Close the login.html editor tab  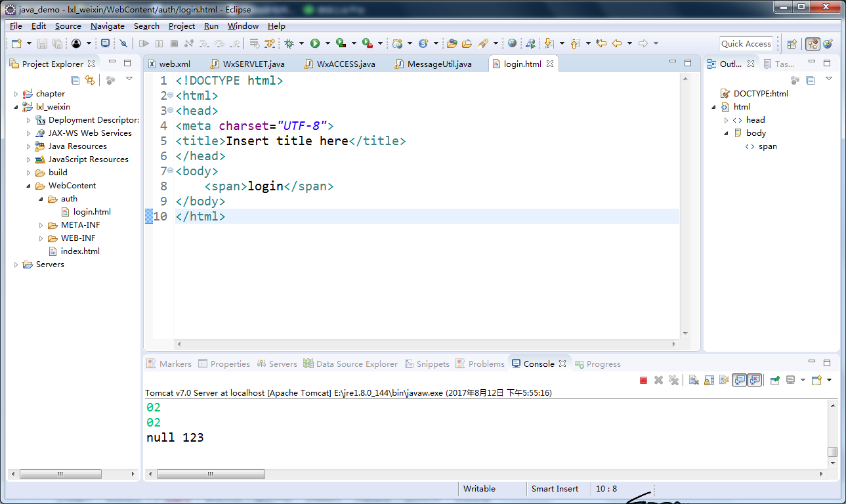pos(550,64)
